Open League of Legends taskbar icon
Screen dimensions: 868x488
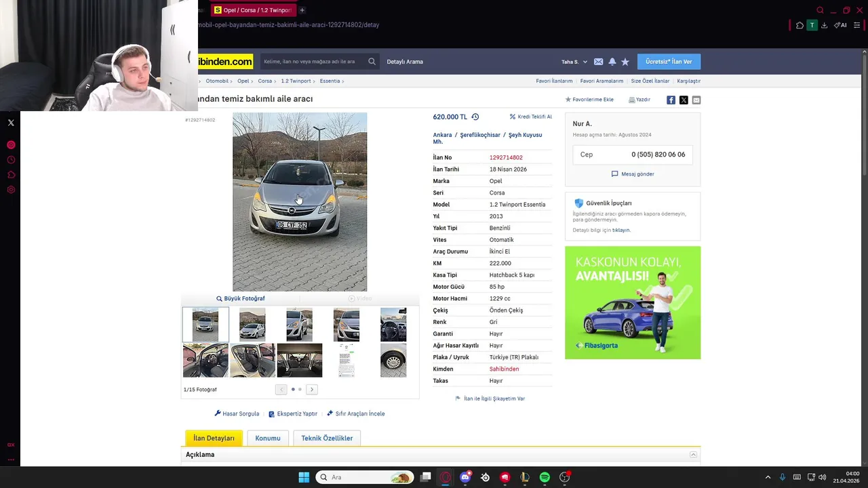[x=525, y=477]
